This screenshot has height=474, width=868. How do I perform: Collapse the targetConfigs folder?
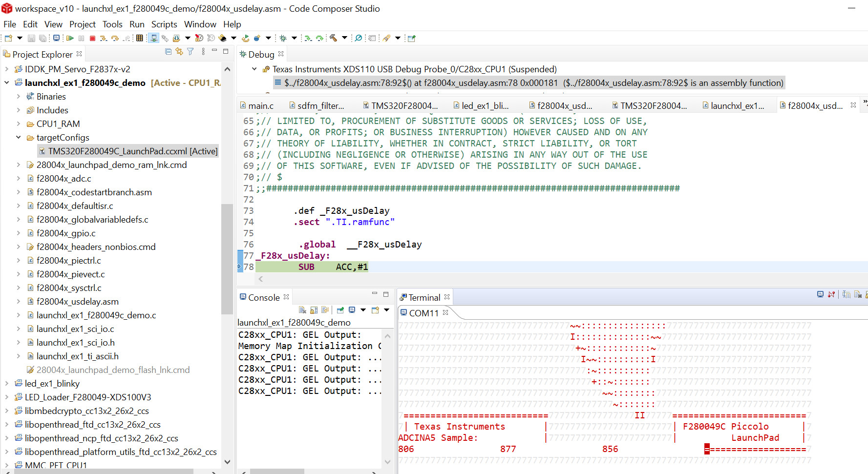point(19,138)
